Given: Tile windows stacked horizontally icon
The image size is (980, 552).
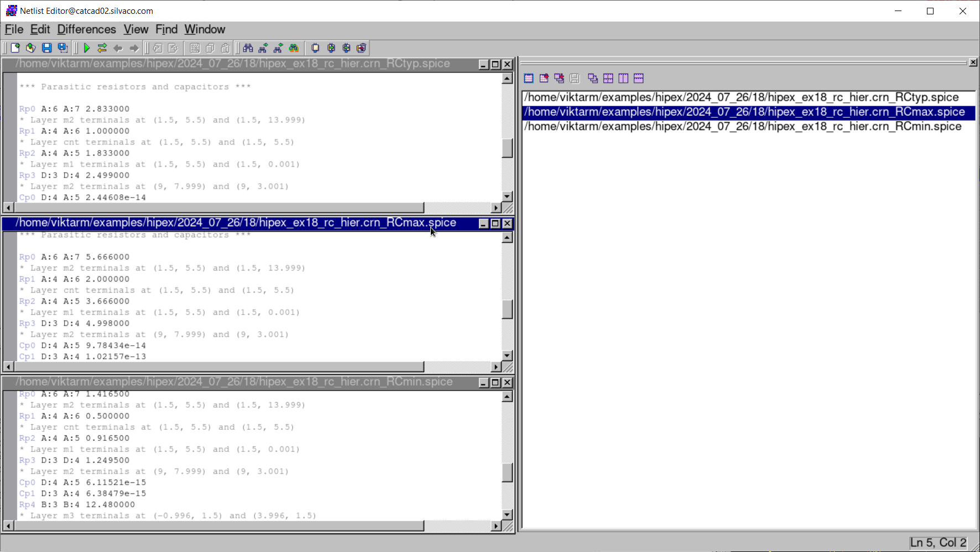Looking at the screenshot, I should pos(639,79).
